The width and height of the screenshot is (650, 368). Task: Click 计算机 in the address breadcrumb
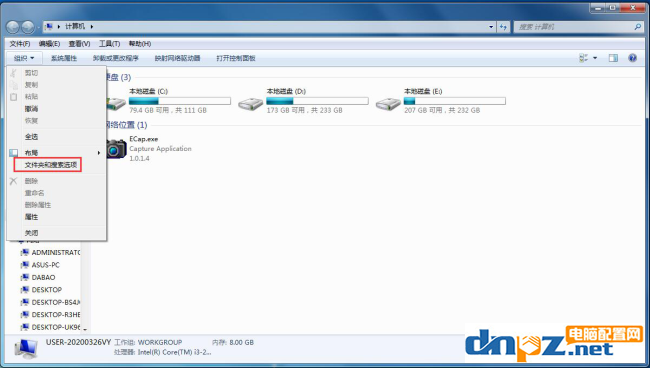pos(75,27)
